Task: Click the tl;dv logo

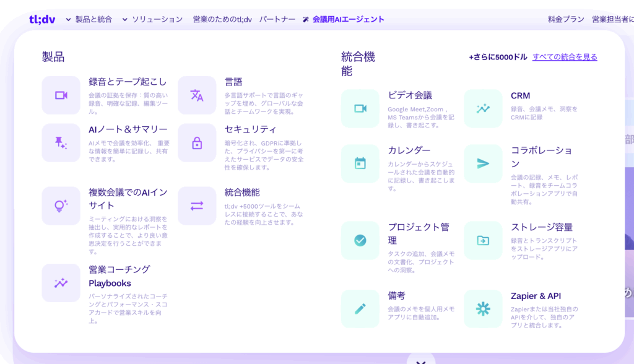Action: pyautogui.click(x=42, y=19)
